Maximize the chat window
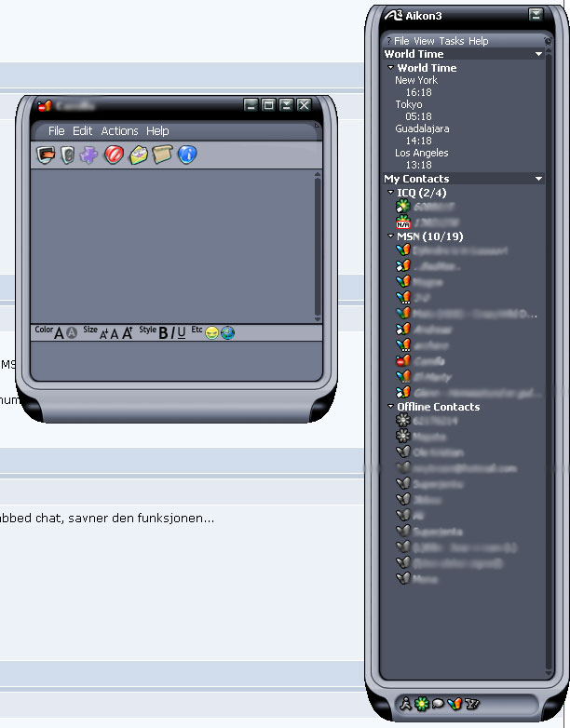Screen dimensions: 570x728 [268, 105]
